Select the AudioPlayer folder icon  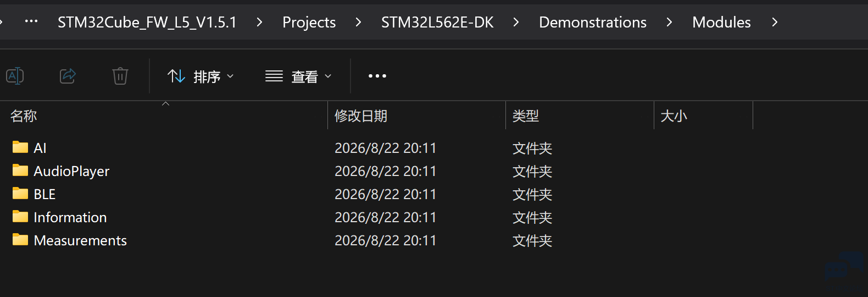click(x=20, y=170)
